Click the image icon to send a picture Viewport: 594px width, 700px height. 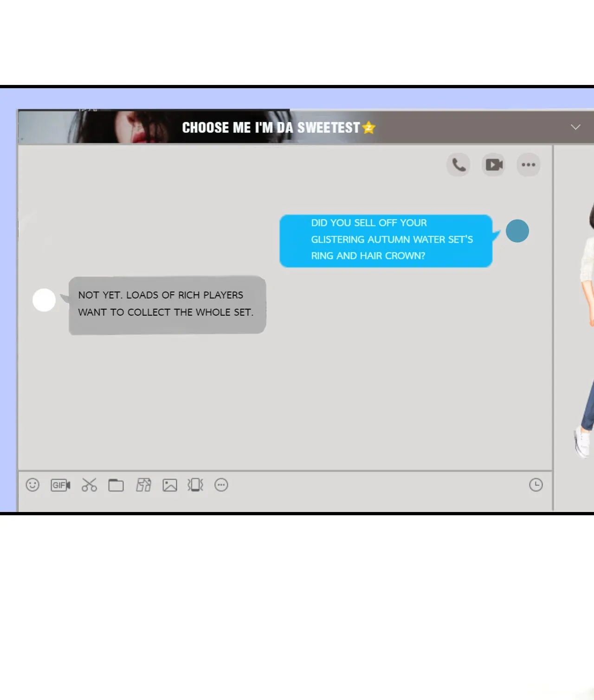point(170,485)
